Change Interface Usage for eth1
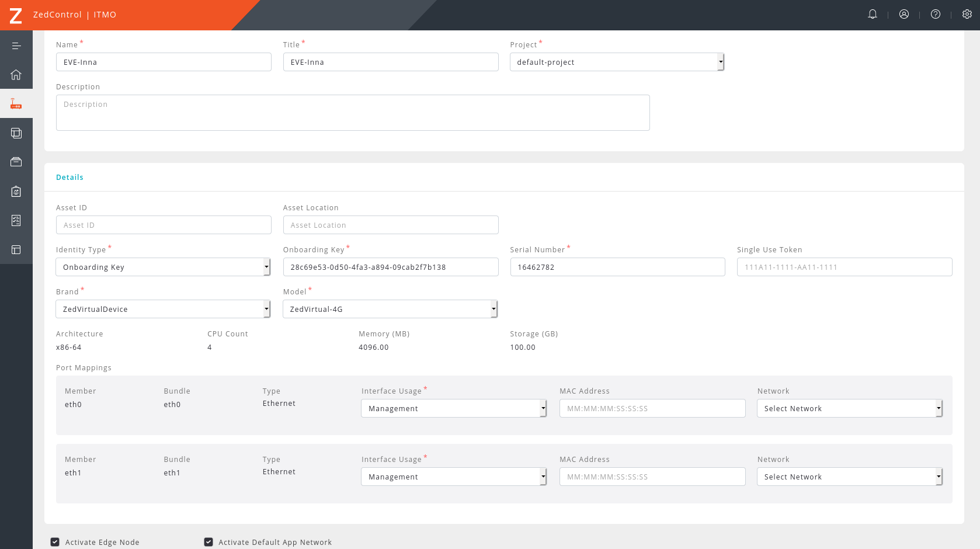 (x=454, y=477)
